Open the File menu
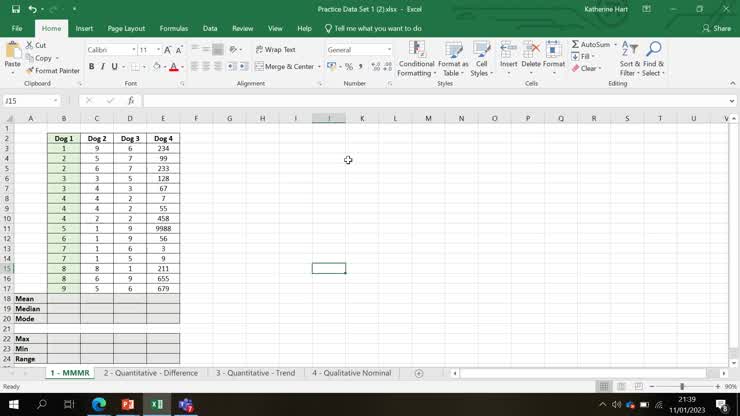The width and height of the screenshot is (740, 416). [x=17, y=28]
